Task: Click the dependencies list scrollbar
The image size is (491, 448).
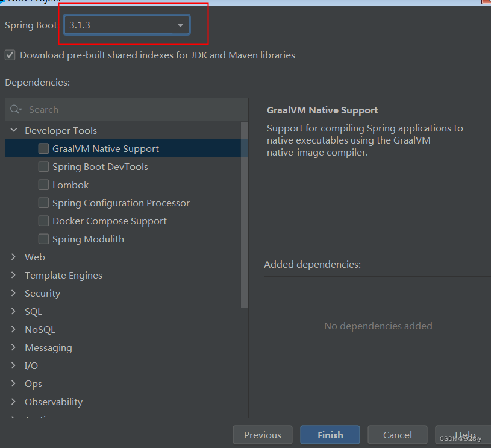Action: 244,215
